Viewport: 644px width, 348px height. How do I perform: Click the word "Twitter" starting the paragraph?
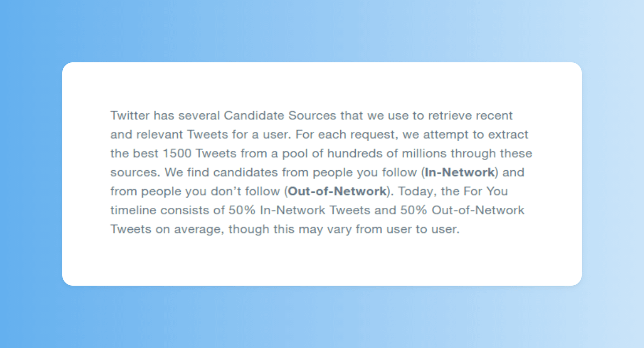(130, 115)
